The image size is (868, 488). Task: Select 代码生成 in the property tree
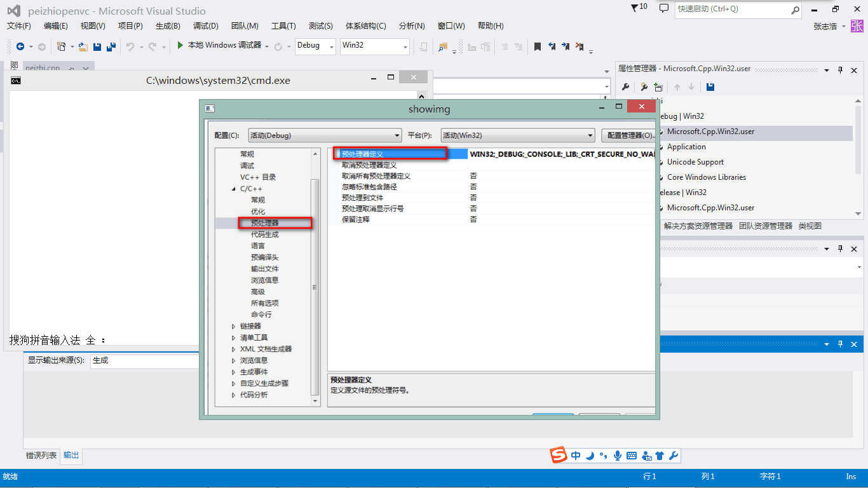point(264,234)
